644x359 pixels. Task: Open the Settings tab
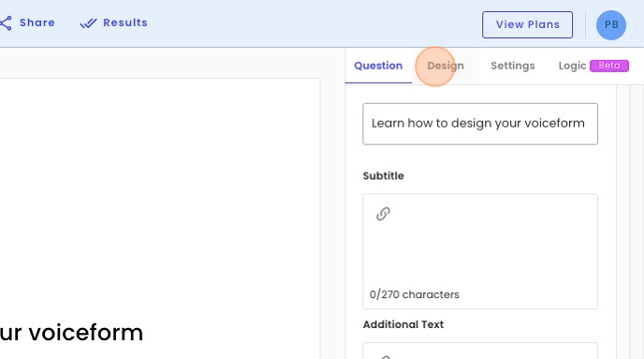pos(513,66)
